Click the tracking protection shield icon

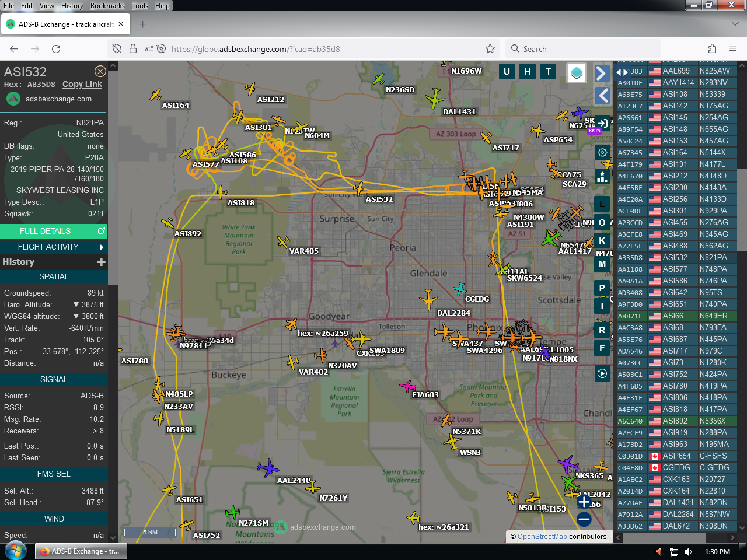[x=117, y=49]
